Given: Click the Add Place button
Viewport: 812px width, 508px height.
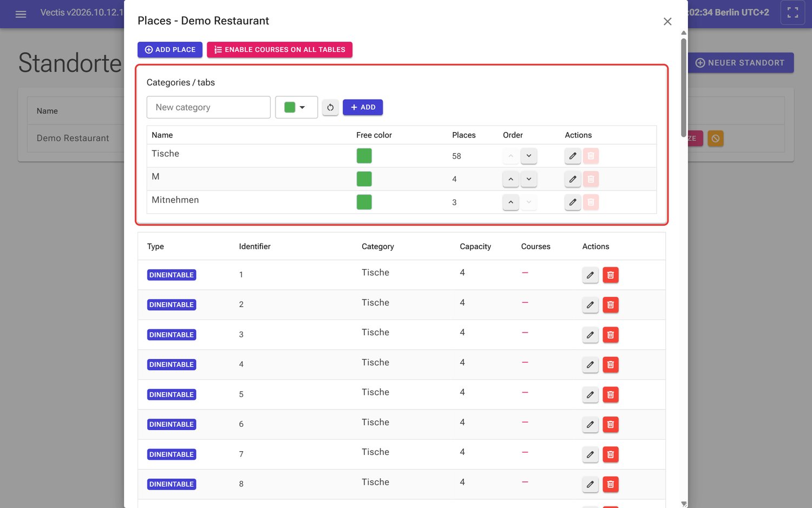Looking at the screenshot, I should tap(170, 50).
